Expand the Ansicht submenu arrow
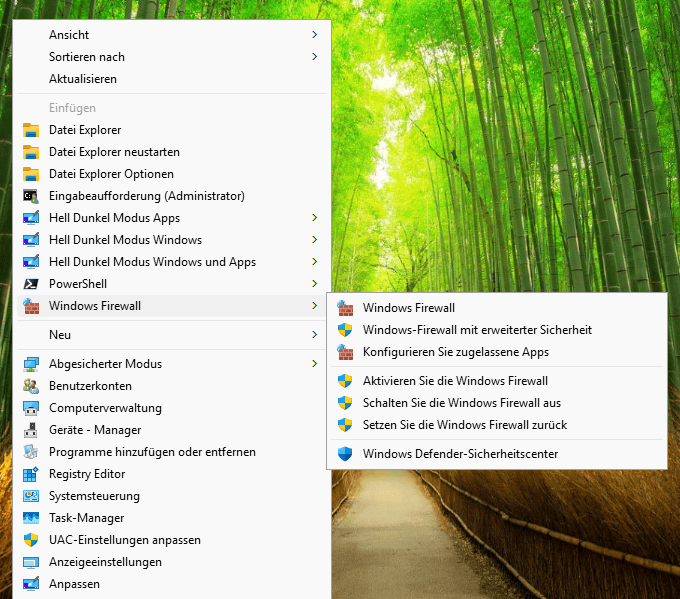The image size is (680, 599). pos(315,35)
